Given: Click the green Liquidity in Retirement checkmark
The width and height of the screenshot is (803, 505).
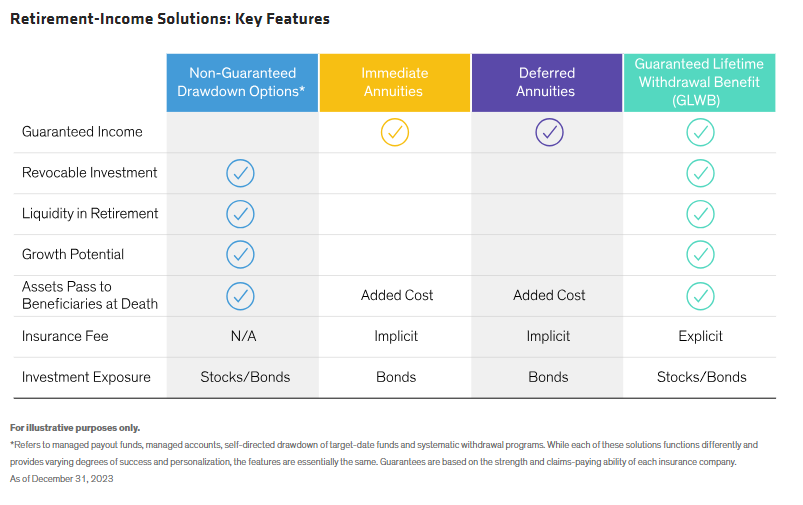Looking at the screenshot, I should [700, 214].
